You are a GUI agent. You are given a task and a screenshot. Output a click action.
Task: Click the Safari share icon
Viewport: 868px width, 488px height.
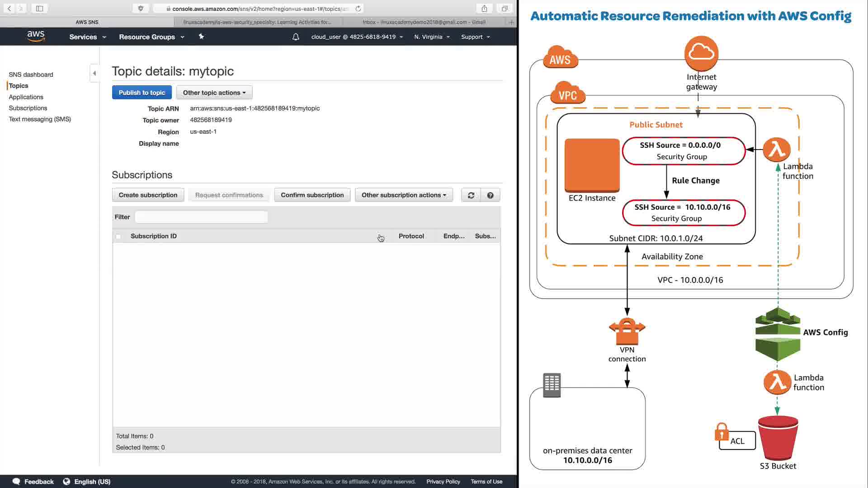484,9
